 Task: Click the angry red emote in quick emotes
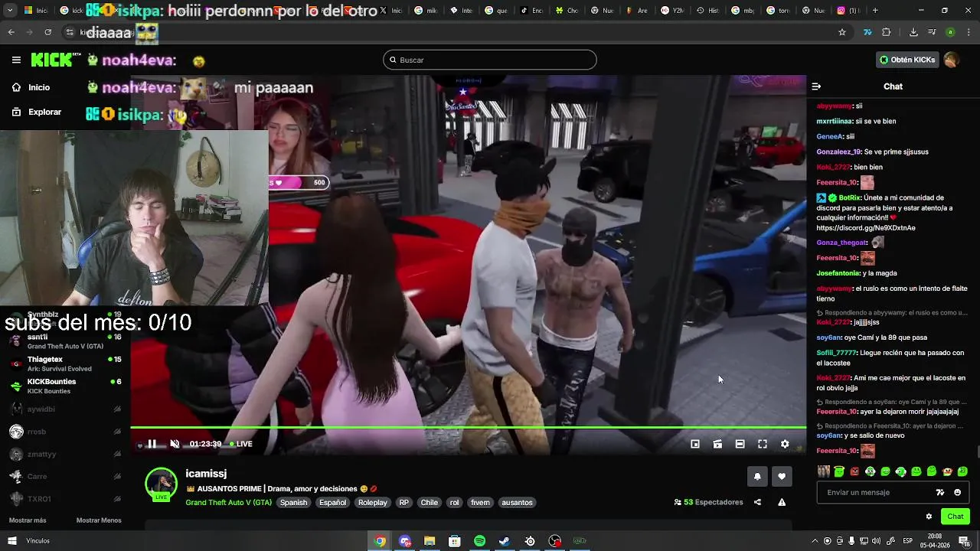point(854,471)
